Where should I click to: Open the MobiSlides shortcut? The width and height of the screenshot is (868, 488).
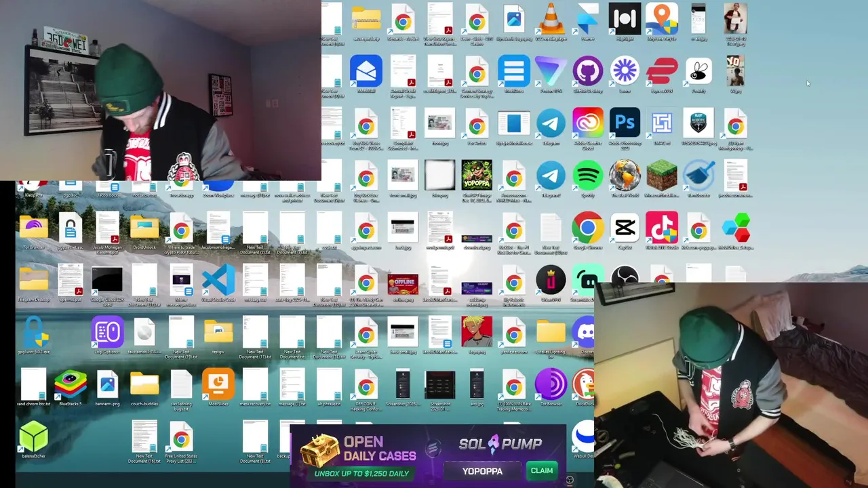(218, 384)
